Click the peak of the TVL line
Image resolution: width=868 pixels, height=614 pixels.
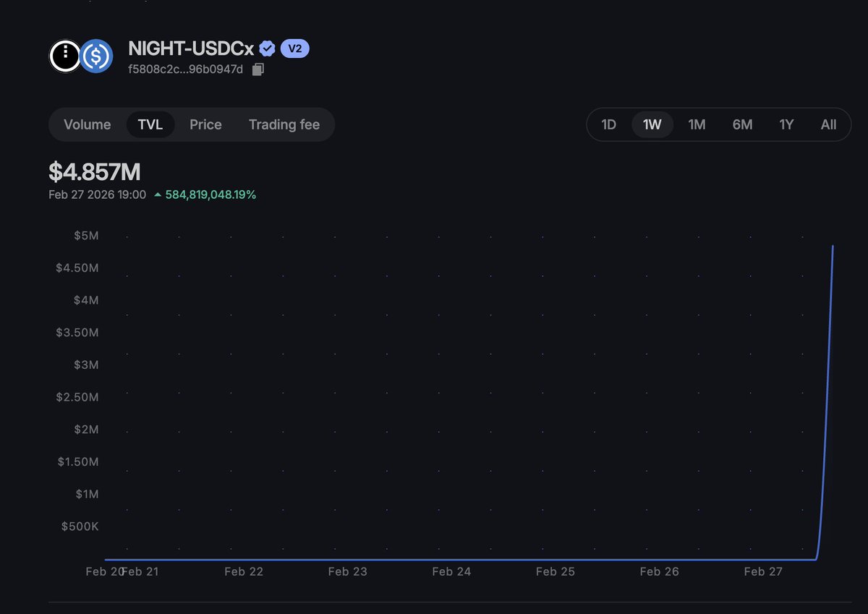(833, 247)
